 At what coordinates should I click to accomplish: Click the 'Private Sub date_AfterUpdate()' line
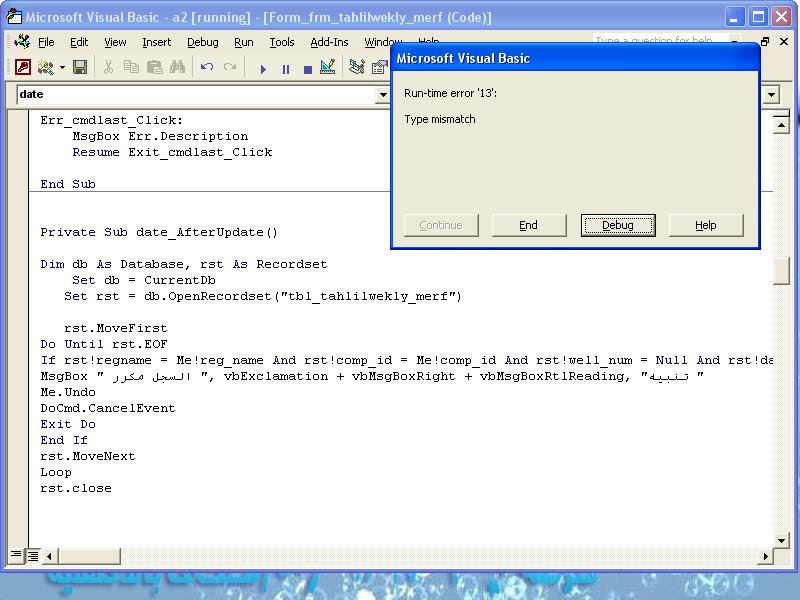[x=159, y=233]
